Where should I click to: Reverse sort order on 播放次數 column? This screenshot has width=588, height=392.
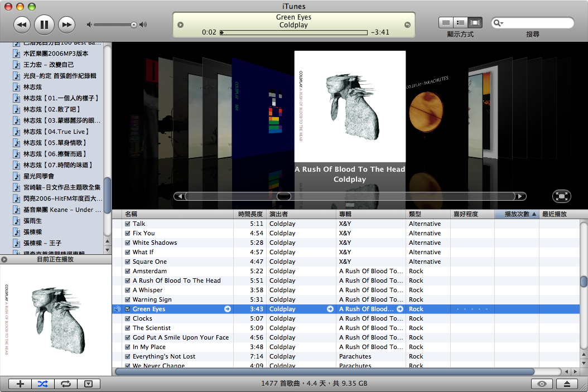[x=517, y=214]
